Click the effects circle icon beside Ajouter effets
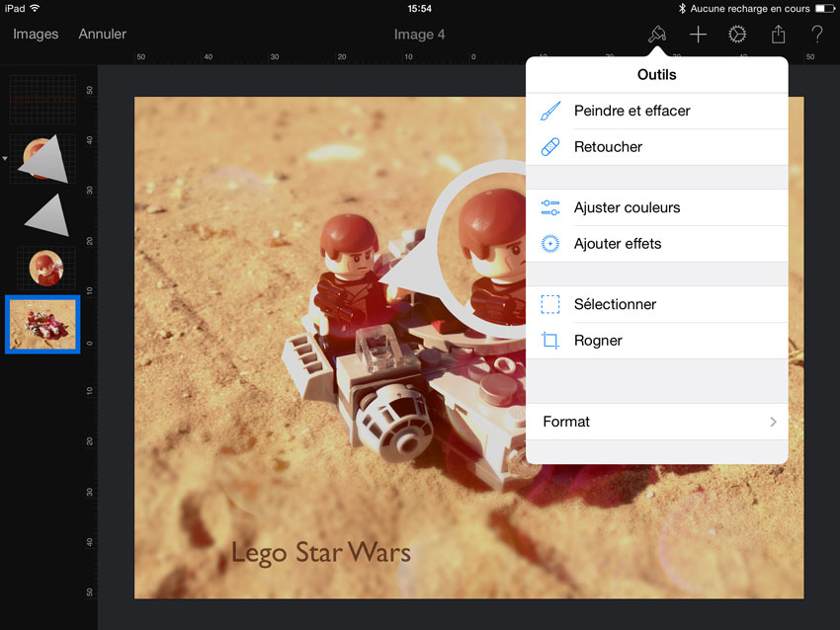 [550, 244]
